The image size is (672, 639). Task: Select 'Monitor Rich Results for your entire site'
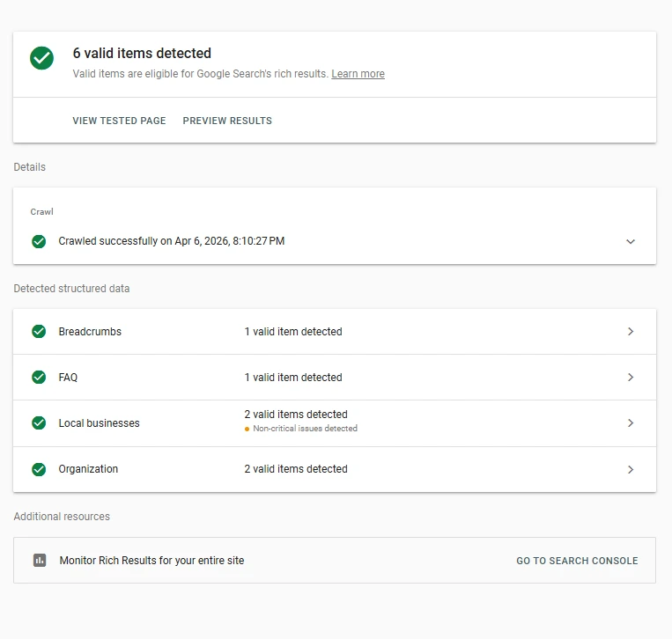coord(151,560)
